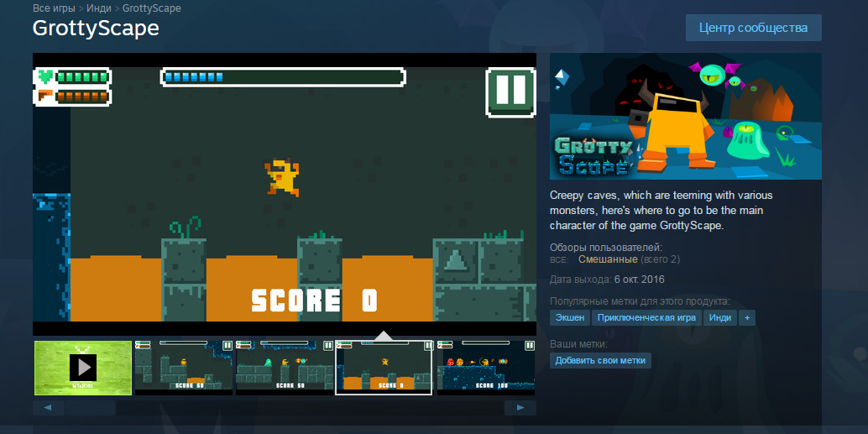The height and width of the screenshot is (434, 868).
Task: Click the main game screenshot viewer
Action: (x=285, y=194)
